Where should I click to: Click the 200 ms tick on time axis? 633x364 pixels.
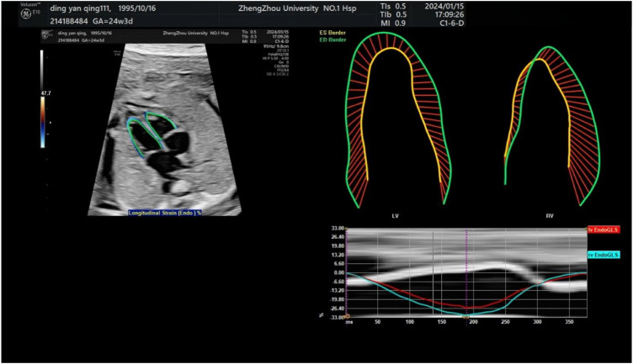point(473,322)
